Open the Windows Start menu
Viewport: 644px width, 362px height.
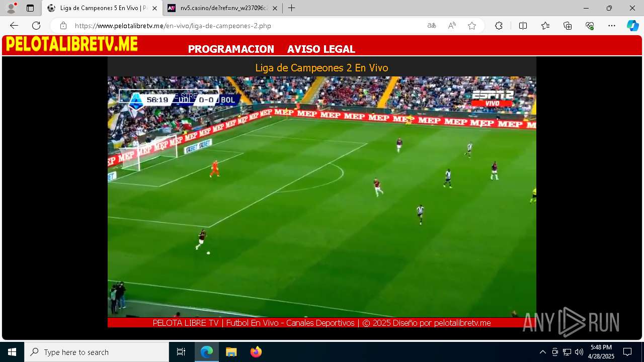pyautogui.click(x=12, y=352)
